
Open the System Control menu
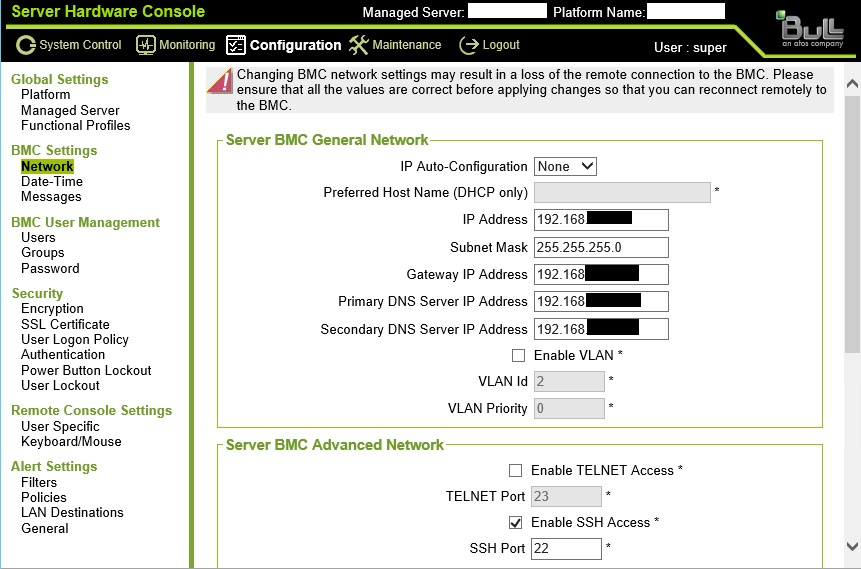80,45
